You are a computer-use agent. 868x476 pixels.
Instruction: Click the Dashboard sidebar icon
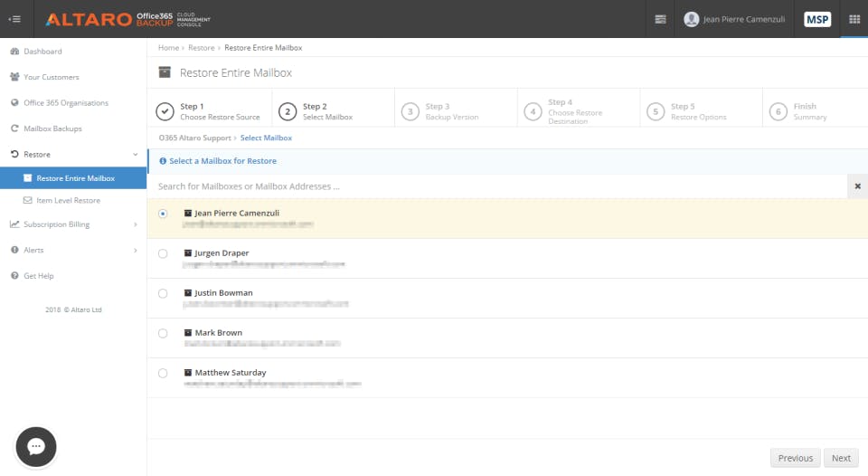click(x=15, y=51)
